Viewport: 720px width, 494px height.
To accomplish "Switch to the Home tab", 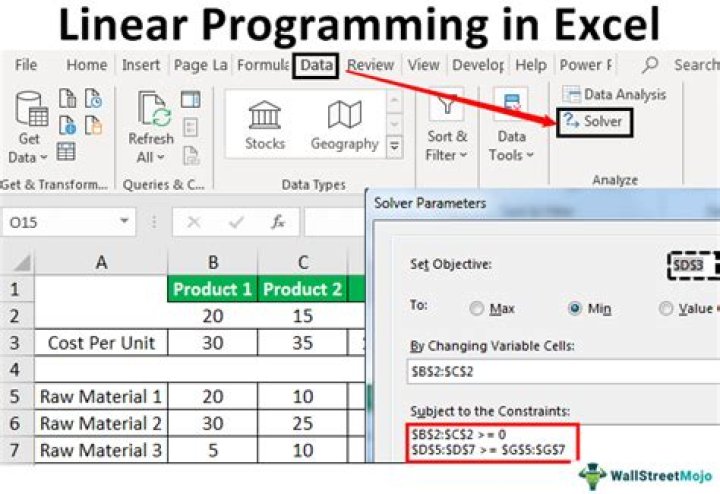I will tap(86, 65).
